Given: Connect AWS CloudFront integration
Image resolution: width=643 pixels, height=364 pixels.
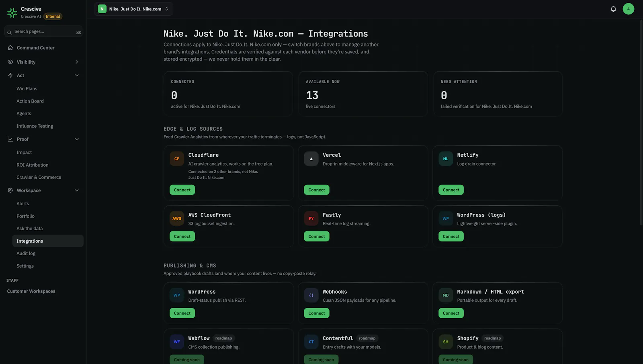Looking at the screenshot, I should coord(182,237).
